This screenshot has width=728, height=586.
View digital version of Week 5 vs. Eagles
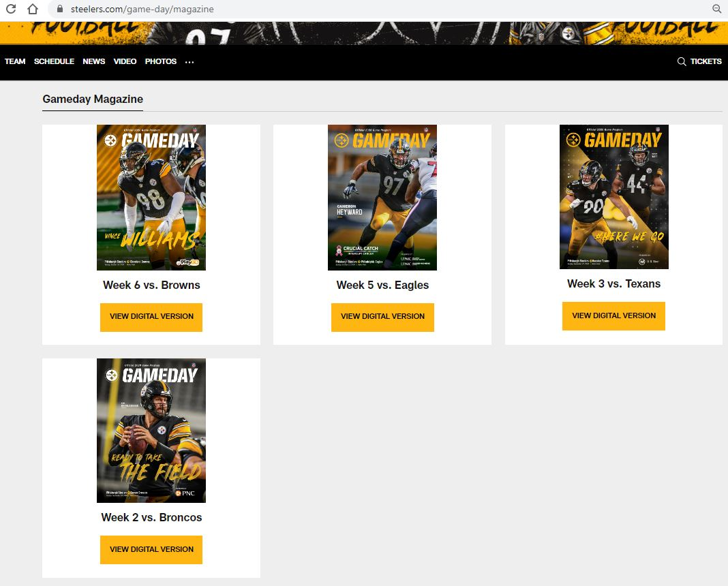382,318
